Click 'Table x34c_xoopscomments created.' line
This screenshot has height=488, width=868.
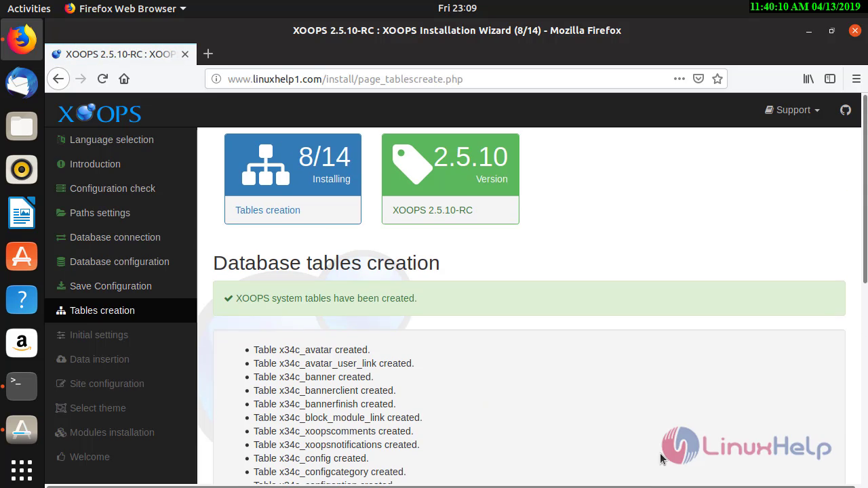[x=334, y=431]
